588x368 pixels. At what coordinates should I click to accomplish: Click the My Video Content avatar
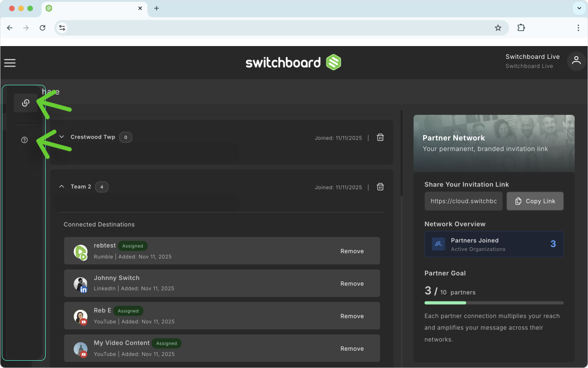pyautogui.click(x=81, y=349)
